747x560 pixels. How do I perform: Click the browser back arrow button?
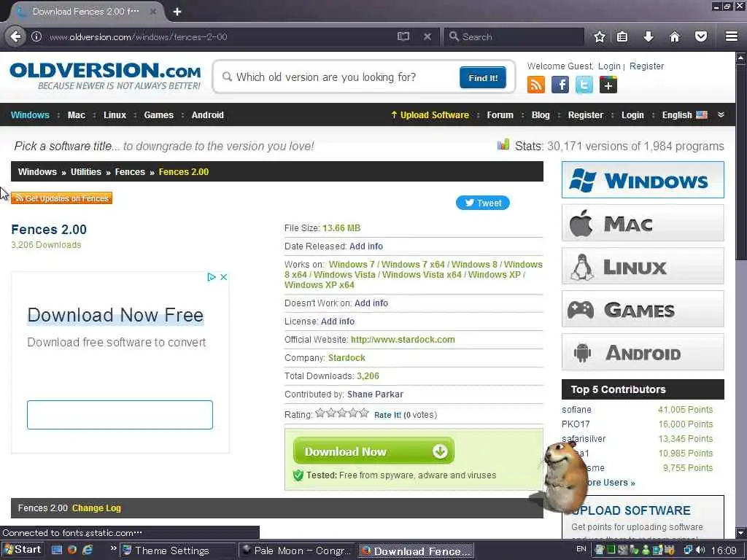(x=15, y=36)
